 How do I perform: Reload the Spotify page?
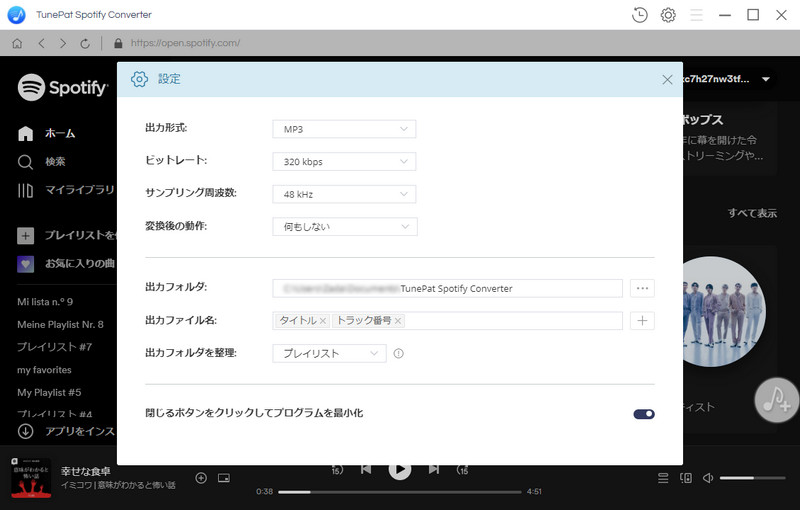85,43
